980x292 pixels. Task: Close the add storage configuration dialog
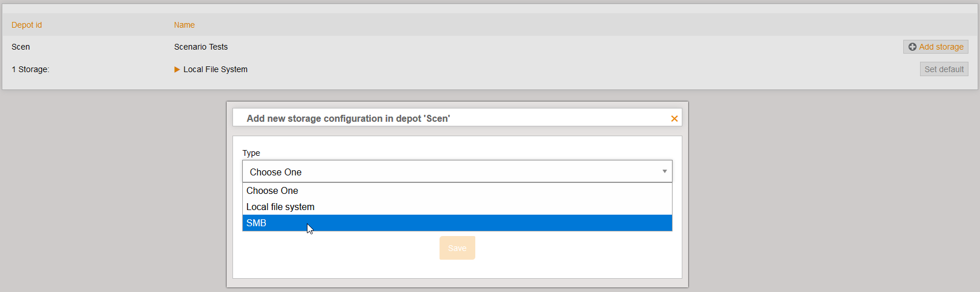tap(674, 118)
